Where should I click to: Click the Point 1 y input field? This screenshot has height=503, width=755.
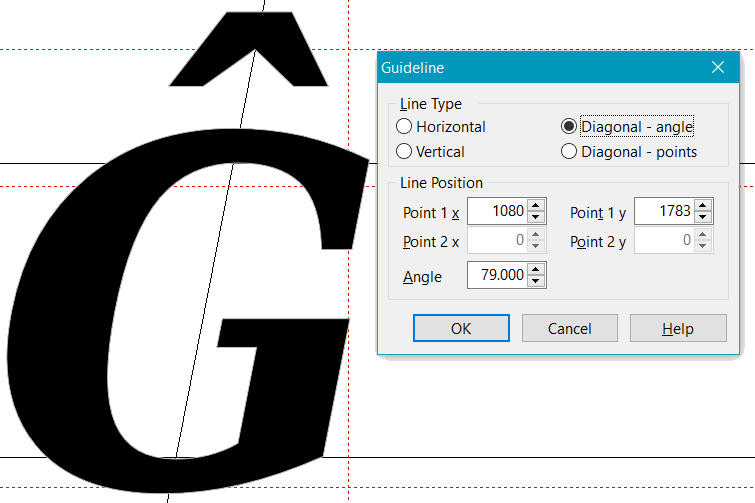click(664, 211)
